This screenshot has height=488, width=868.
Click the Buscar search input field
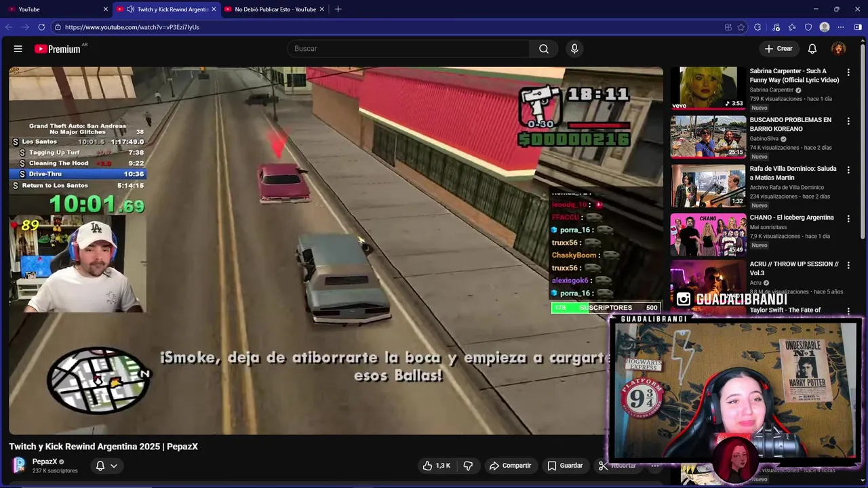coord(408,49)
